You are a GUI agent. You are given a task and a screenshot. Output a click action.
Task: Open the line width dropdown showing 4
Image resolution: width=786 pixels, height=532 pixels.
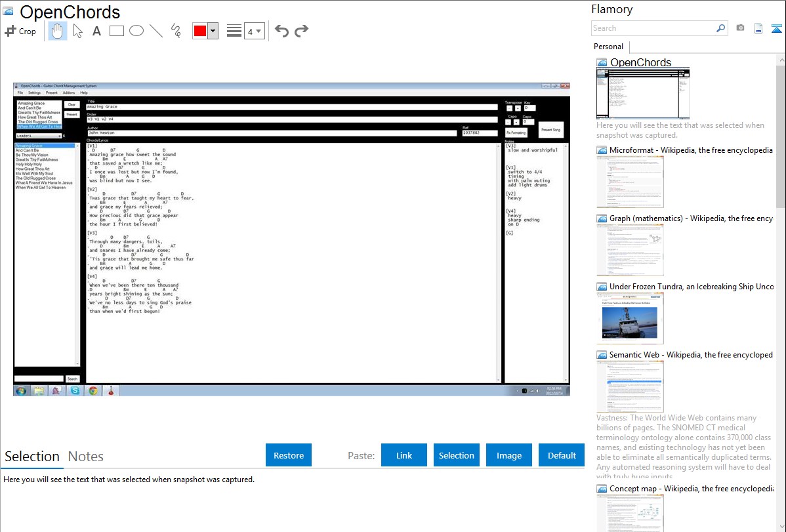coord(255,31)
